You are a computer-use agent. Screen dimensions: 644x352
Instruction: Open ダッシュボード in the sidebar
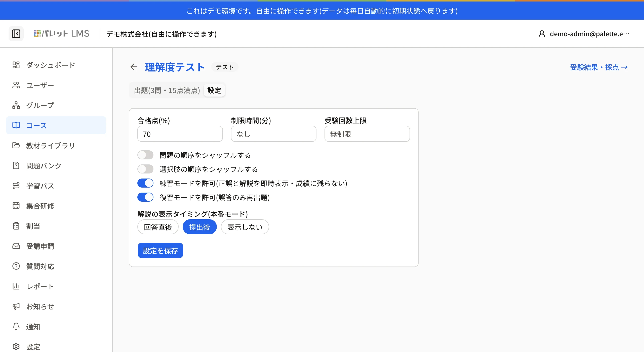[x=56, y=65]
